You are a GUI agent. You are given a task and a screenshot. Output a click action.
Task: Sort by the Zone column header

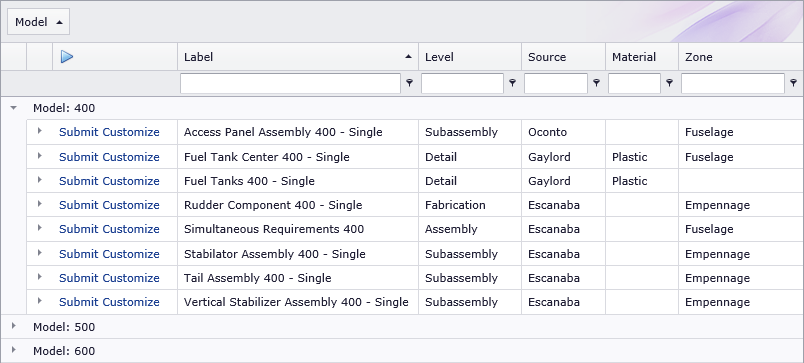click(741, 57)
